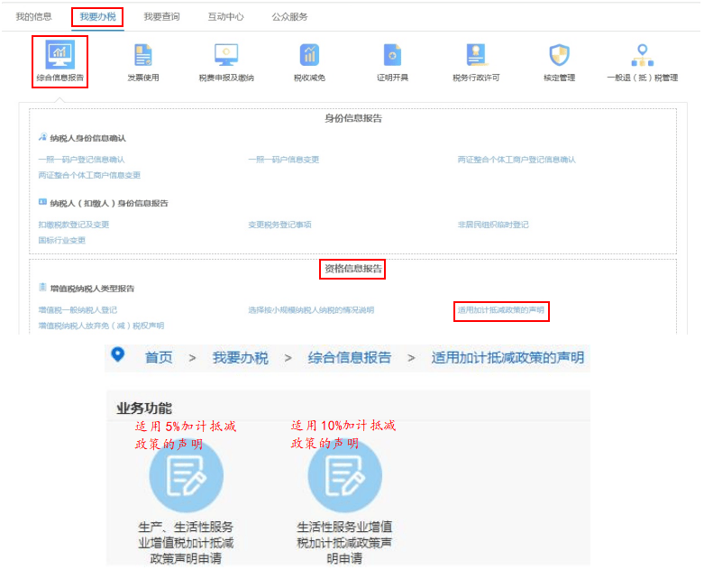Click the 税务行政许可 icon
The width and height of the screenshot is (704, 588).
coord(475,56)
